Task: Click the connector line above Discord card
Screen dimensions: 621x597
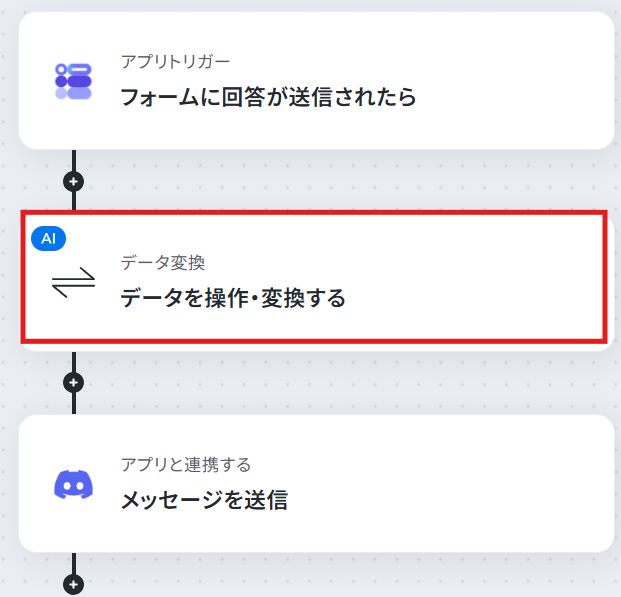Action: tap(74, 404)
